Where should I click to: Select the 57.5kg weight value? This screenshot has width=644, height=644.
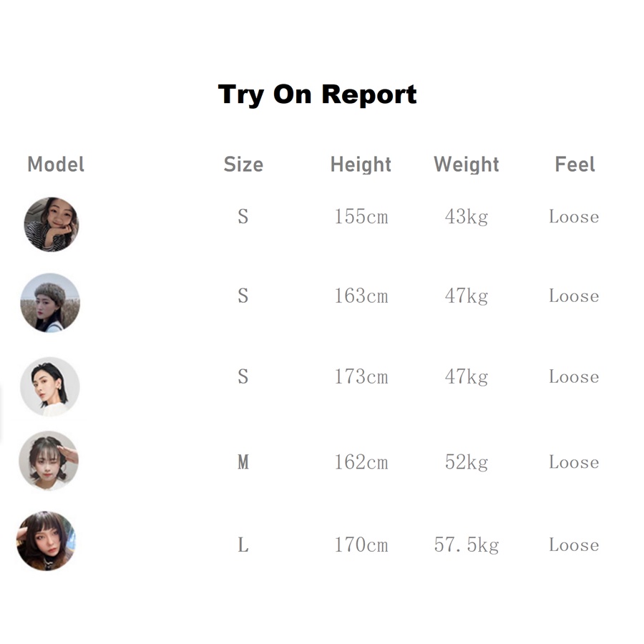click(467, 545)
